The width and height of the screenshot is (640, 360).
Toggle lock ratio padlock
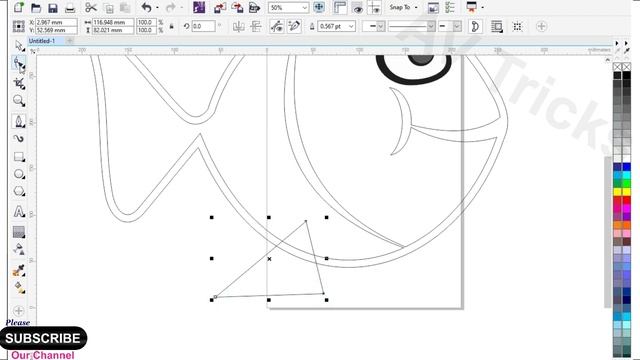pyautogui.click(x=172, y=26)
